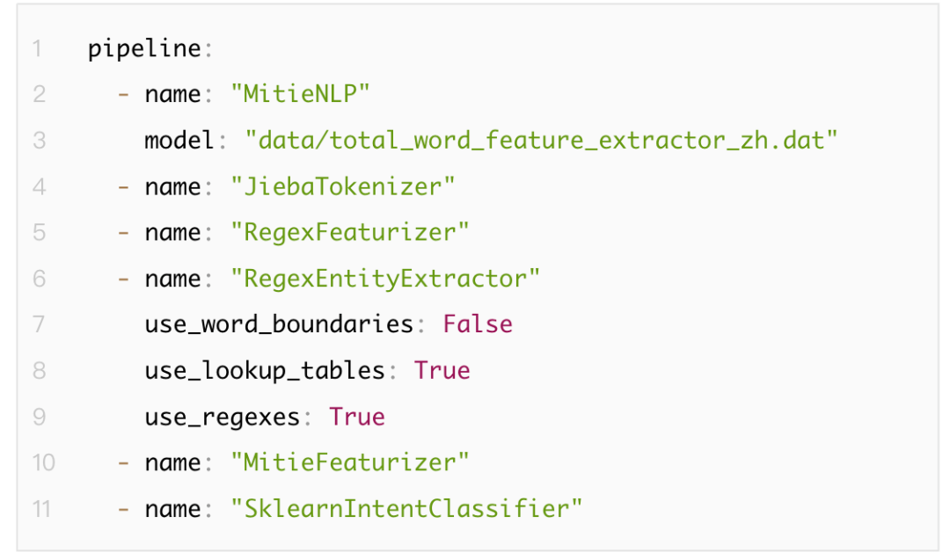Screen dimensions: 950x560
Task: Click line number 1 in the gutter
Action: [38, 48]
